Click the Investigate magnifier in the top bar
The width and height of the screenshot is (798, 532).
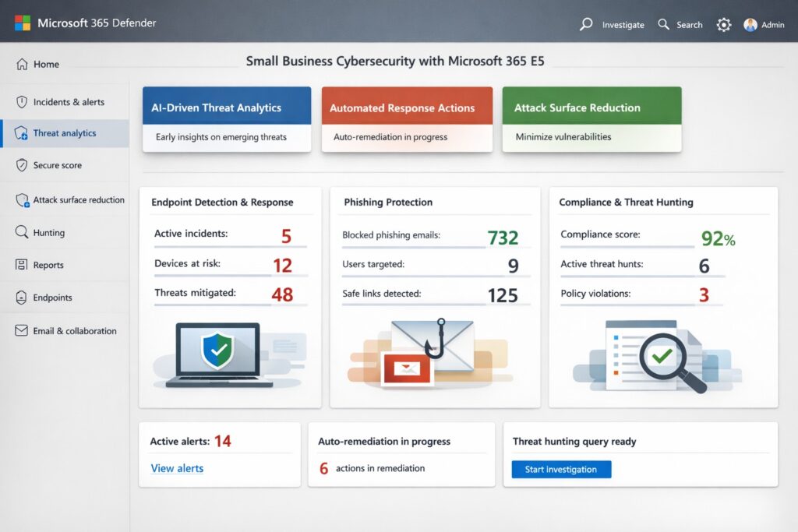point(586,24)
